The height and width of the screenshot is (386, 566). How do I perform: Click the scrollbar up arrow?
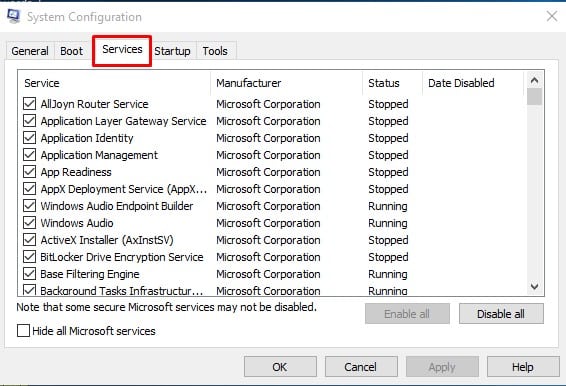[534, 80]
